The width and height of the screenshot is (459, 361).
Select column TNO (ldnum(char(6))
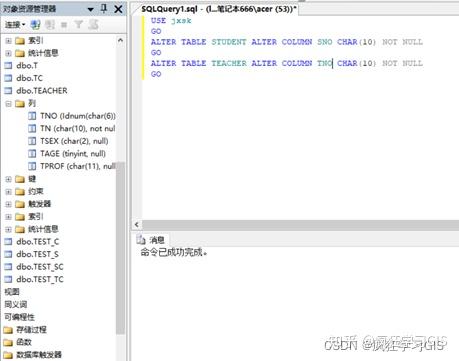tap(78, 116)
